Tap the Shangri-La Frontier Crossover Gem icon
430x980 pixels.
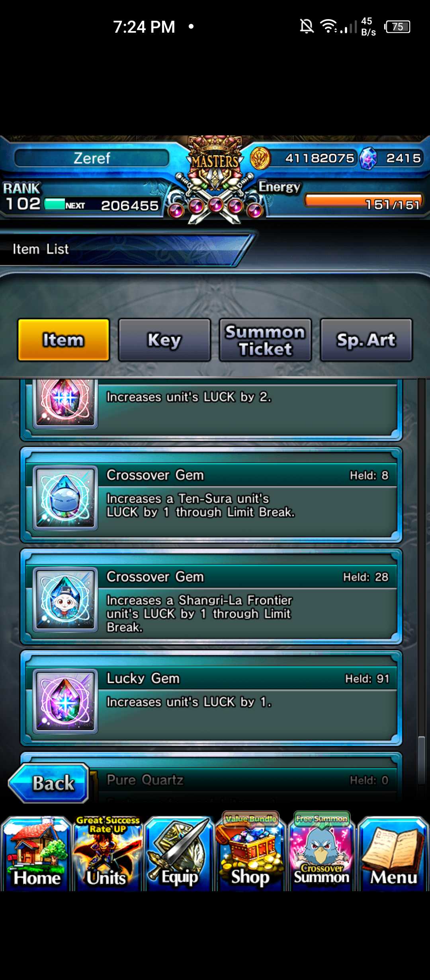pos(65,599)
